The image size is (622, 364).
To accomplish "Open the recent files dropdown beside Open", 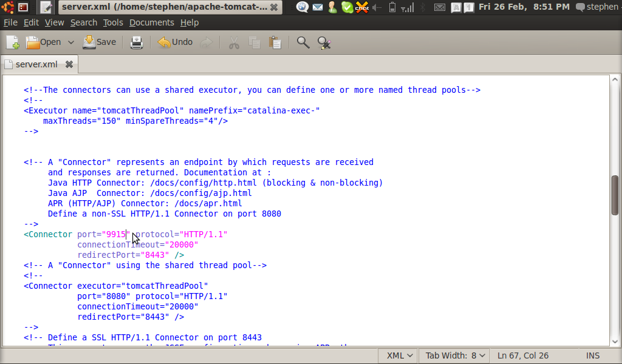I will [70, 42].
